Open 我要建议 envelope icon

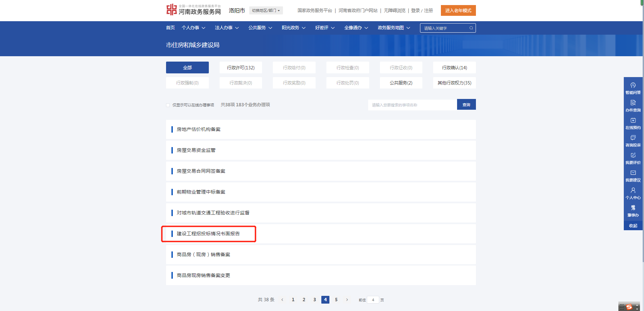pos(633,173)
